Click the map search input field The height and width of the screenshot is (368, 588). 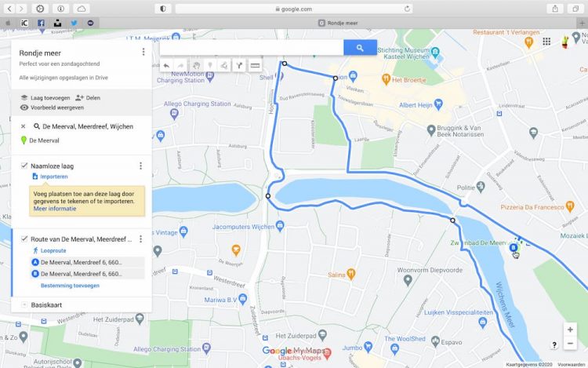click(x=251, y=48)
